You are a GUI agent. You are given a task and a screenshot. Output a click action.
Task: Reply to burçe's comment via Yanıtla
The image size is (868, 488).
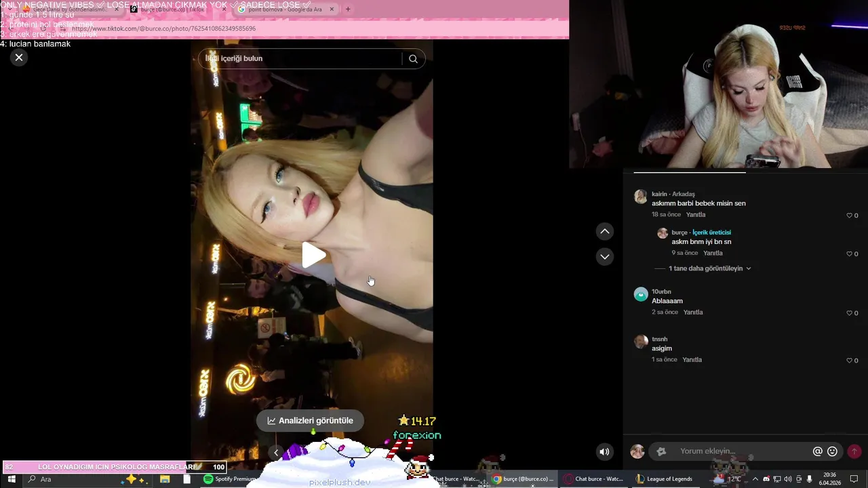click(x=713, y=253)
